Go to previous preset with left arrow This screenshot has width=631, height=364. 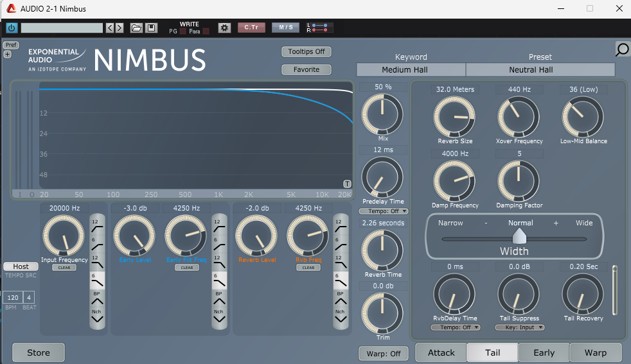point(110,28)
